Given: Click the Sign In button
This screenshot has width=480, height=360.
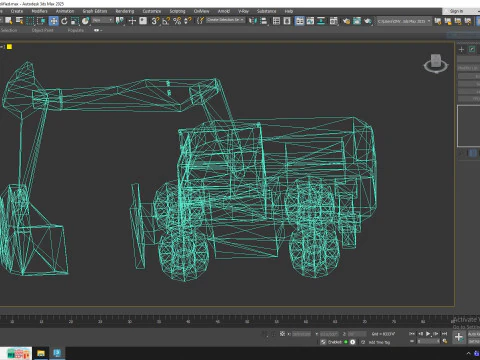Looking at the screenshot, I should point(456,11).
